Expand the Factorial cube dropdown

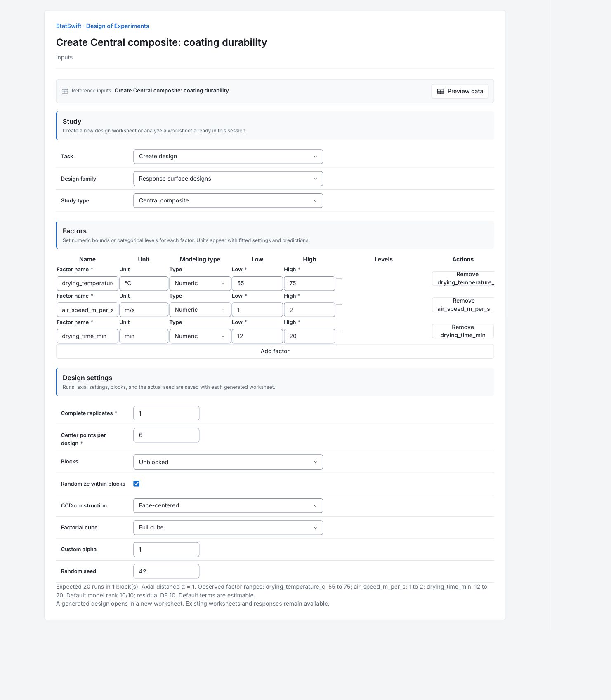pyautogui.click(x=228, y=528)
